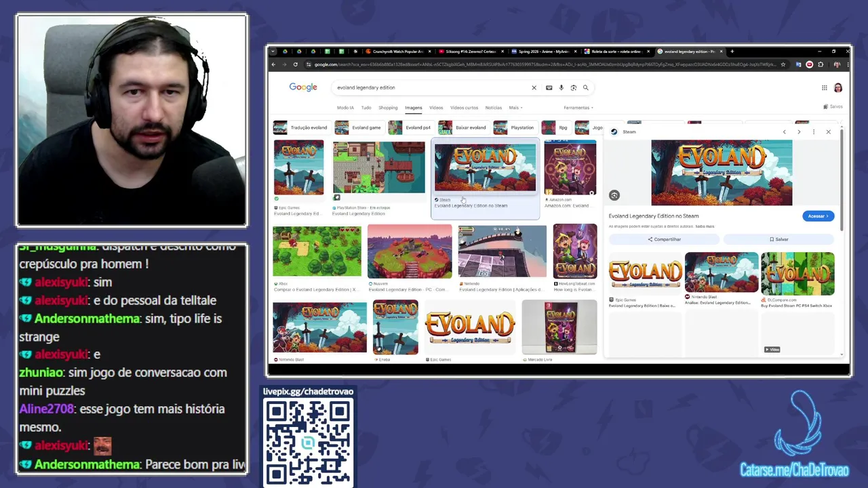Expand the Mais filter menu
This screenshot has height=488, width=868.
(515, 108)
